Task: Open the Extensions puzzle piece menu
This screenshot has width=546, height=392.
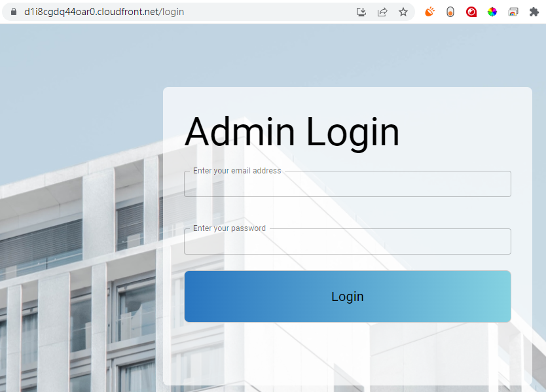Action: pyautogui.click(x=534, y=12)
